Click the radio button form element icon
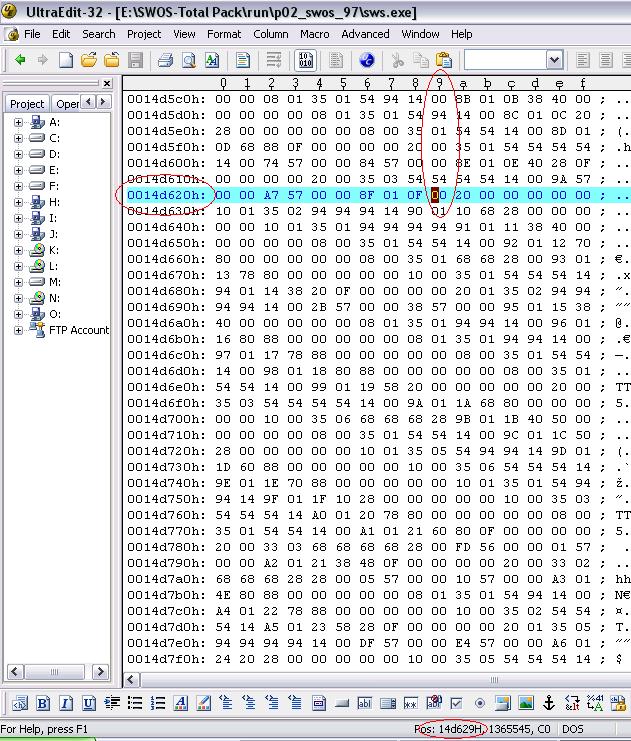 480,703
